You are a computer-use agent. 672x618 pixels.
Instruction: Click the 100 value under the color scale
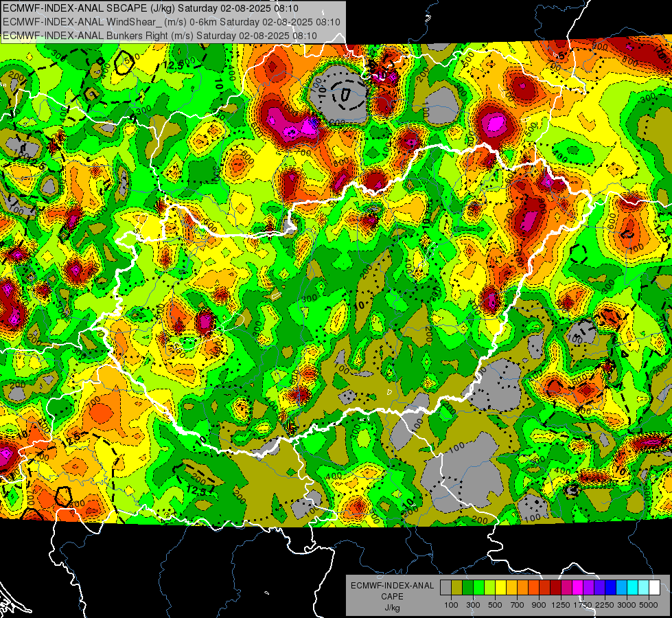pos(451,605)
